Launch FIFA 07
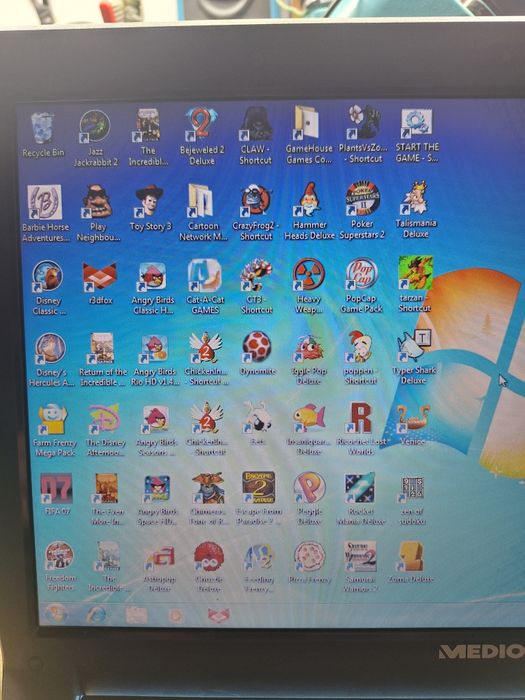 (x=56, y=488)
